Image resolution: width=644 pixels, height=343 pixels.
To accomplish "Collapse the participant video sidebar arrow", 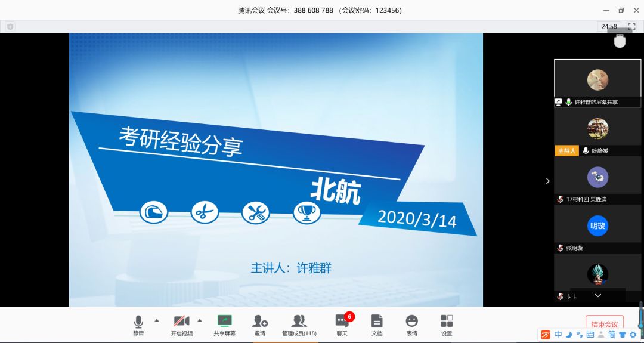I will [547, 181].
